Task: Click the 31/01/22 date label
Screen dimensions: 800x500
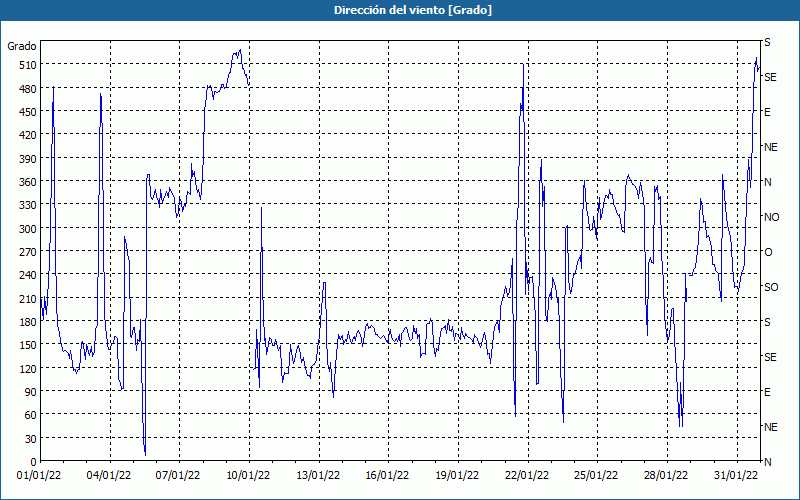Action: pyautogui.click(x=736, y=476)
